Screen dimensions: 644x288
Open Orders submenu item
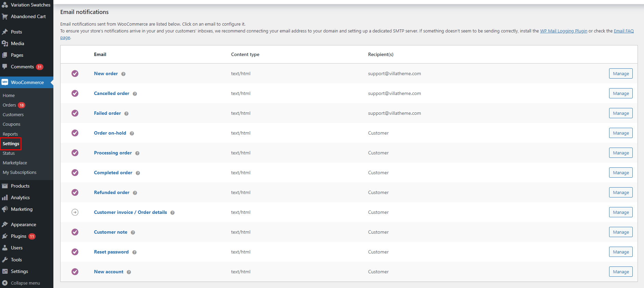(x=9, y=105)
